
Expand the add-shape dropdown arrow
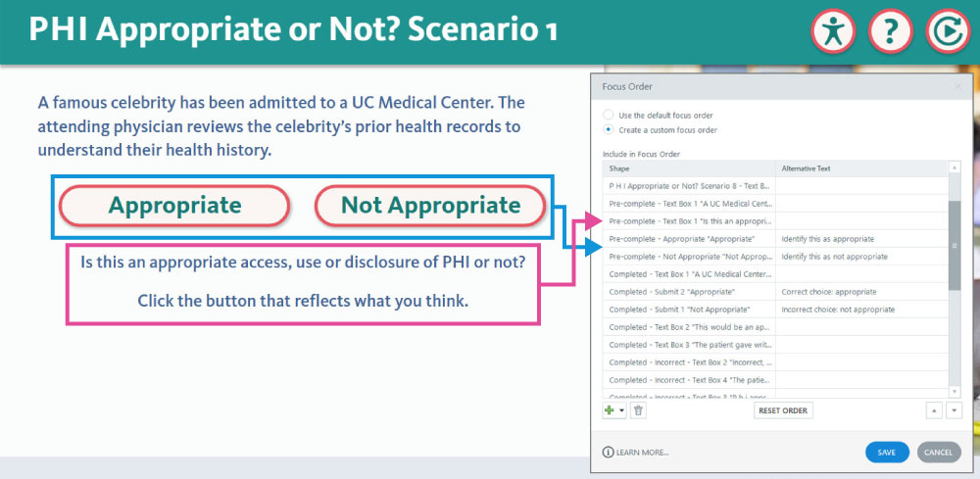[x=621, y=410]
